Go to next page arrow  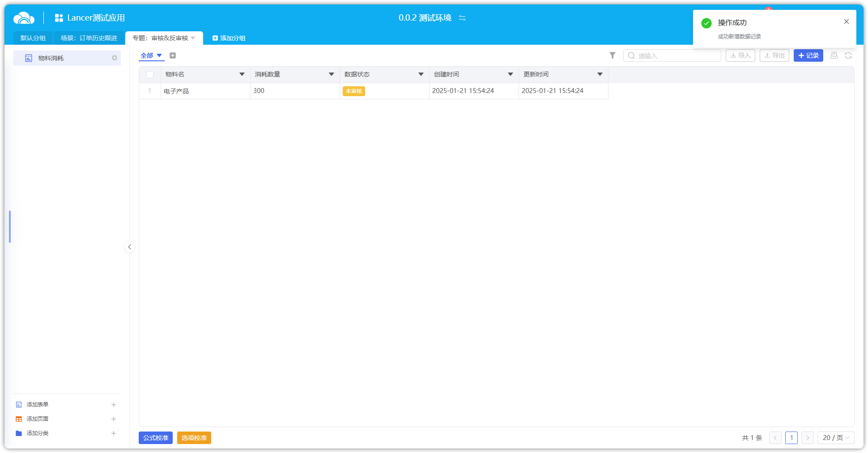[x=808, y=438]
